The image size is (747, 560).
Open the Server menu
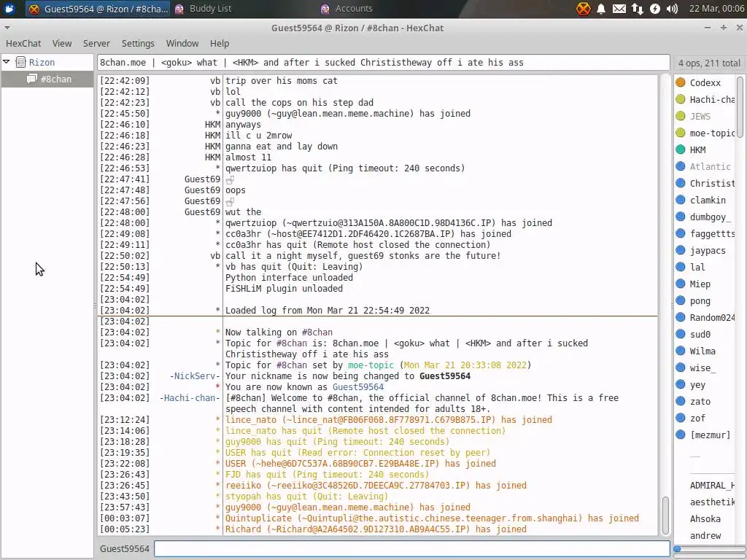coord(96,43)
